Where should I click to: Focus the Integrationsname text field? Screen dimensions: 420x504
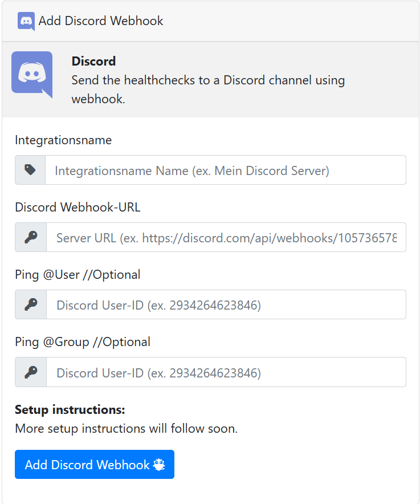tap(225, 170)
